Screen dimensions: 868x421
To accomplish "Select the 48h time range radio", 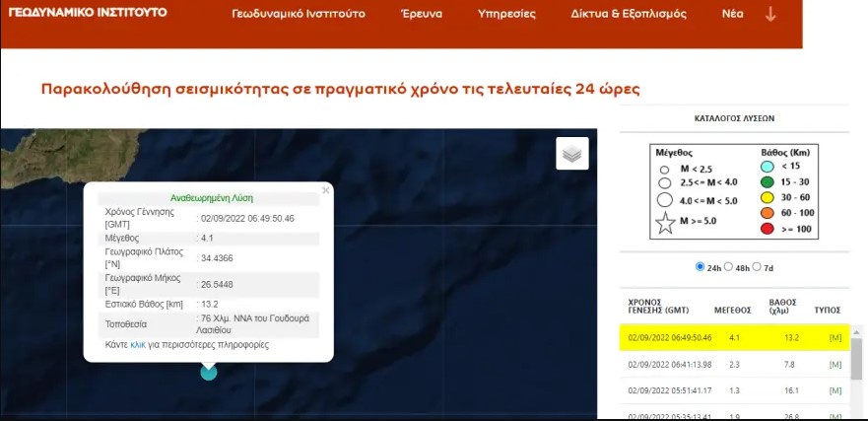I will coord(728,267).
